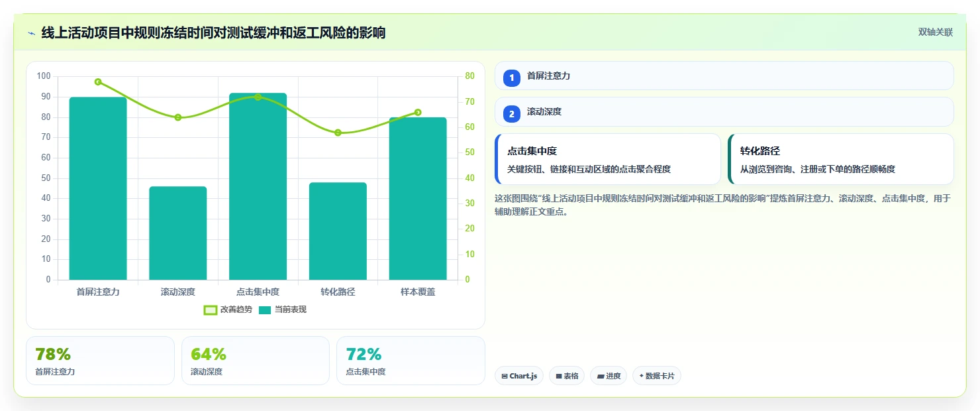Viewport: 980px width, 411px height.
Task: Select the 78% 首屏注意力 stat card
Action: (101, 361)
